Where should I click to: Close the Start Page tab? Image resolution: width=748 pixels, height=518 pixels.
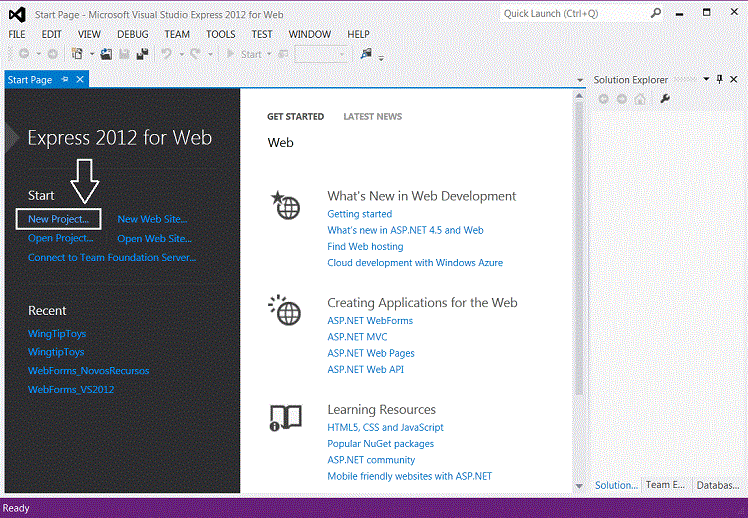click(x=80, y=79)
